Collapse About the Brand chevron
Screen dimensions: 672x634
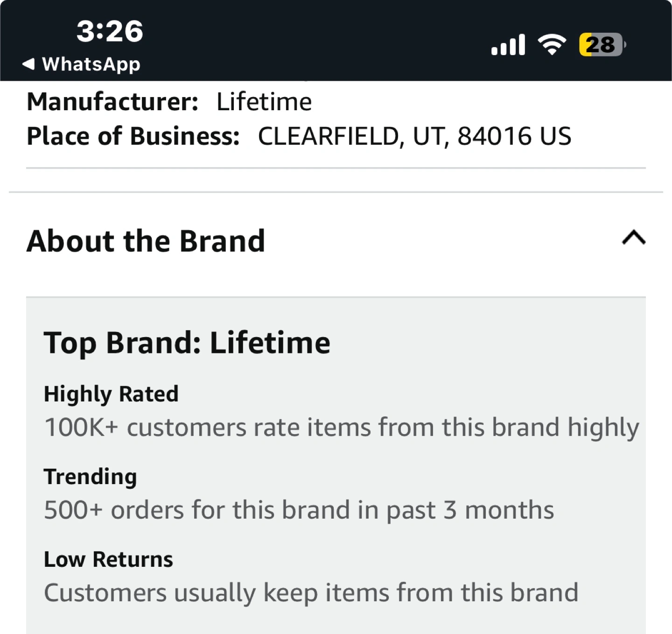pos(633,238)
